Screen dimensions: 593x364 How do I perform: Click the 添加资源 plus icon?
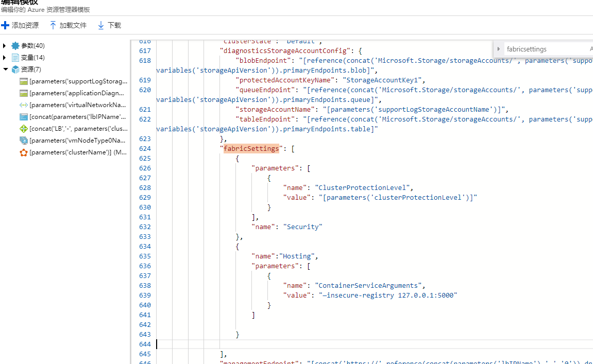click(x=5, y=25)
